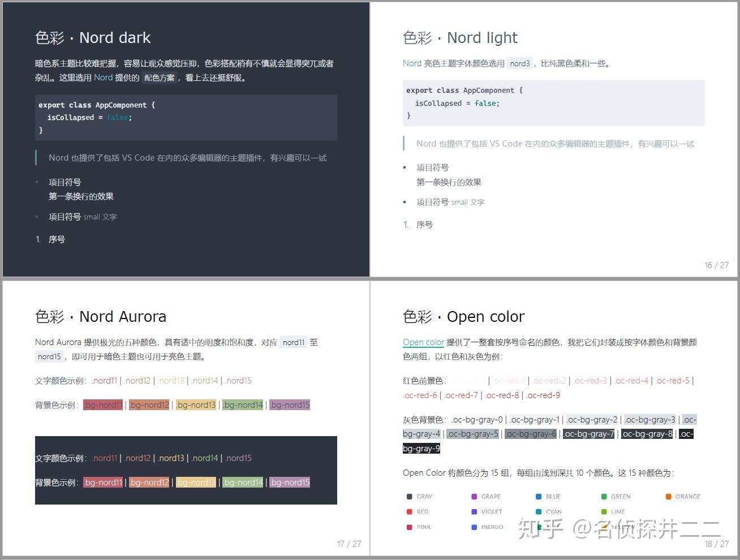Click the .oc-red-5 color chip
Screen dimensions: 740x560
pos(673,380)
